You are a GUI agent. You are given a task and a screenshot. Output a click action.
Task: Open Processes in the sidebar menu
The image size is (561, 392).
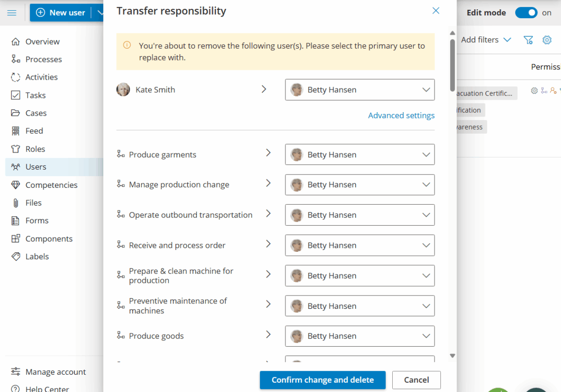(x=43, y=60)
